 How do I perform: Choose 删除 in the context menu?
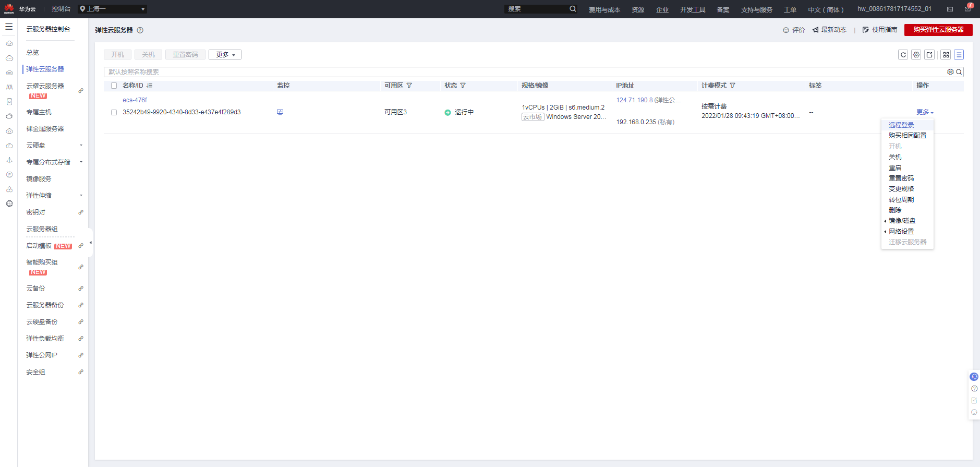[x=895, y=210]
